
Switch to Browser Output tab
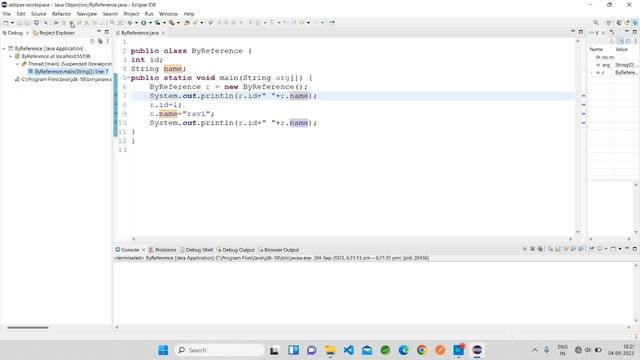(279, 250)
